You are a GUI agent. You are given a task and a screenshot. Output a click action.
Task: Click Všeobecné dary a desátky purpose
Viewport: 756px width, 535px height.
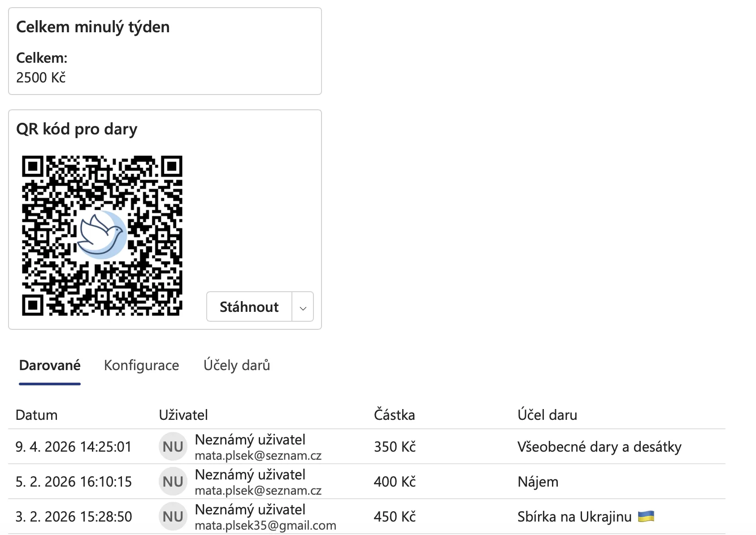click(600, 447)
